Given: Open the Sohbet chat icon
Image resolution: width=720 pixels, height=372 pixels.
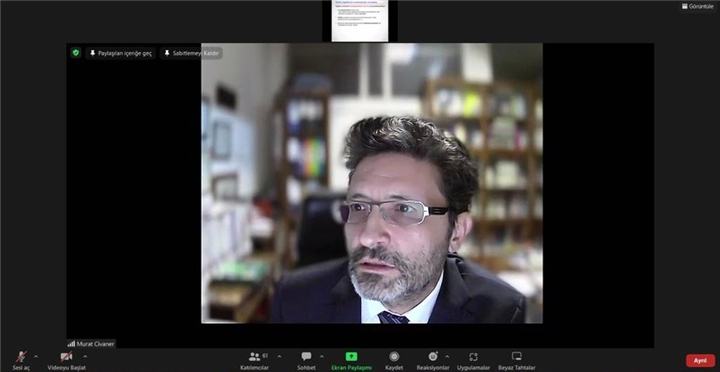Looking at the screenshot, I should point(306,357).
